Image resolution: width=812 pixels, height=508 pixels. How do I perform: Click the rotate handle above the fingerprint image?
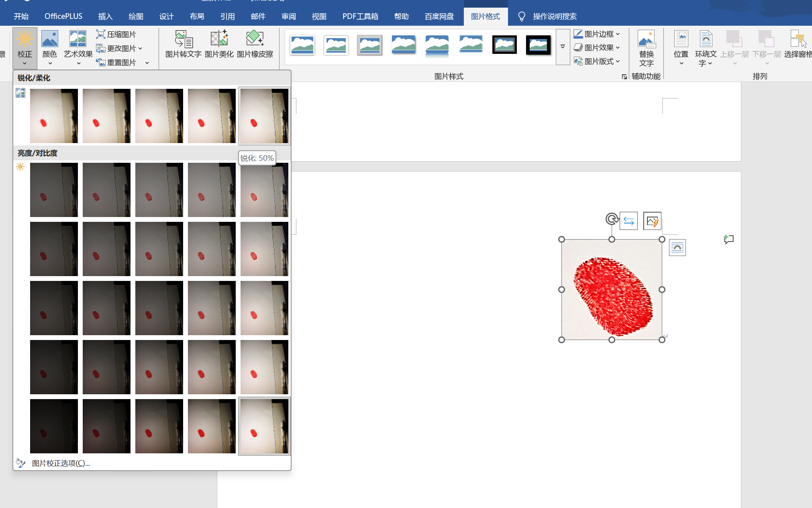point(612,219)
